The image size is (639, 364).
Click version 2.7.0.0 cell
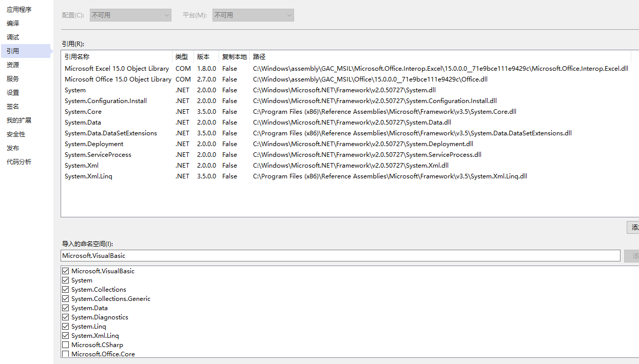coord(206,79)
